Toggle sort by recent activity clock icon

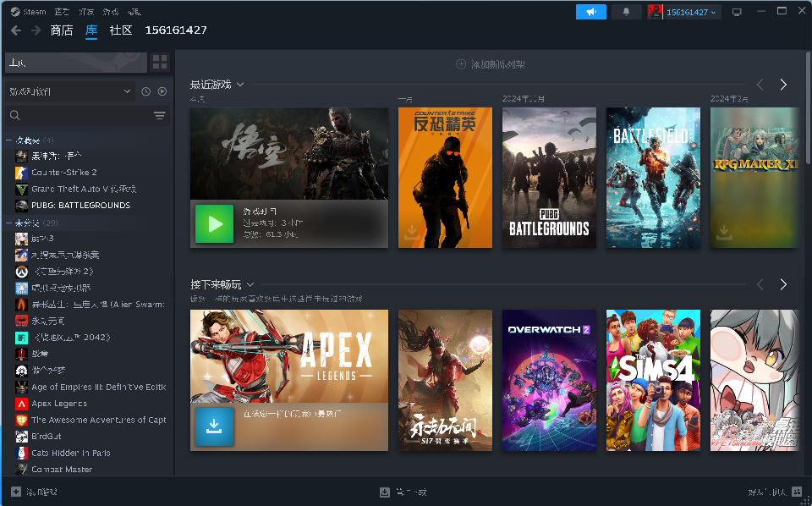click(x=146, y=91)
